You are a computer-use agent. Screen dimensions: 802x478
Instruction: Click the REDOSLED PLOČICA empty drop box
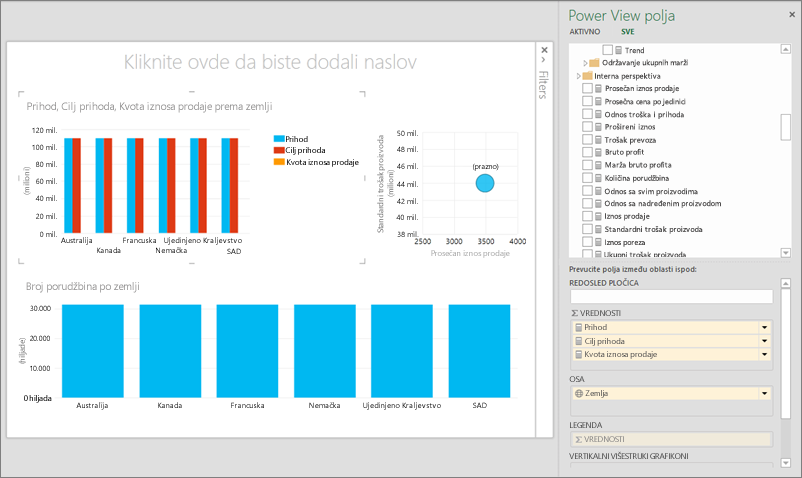click(x=671, y=297)
